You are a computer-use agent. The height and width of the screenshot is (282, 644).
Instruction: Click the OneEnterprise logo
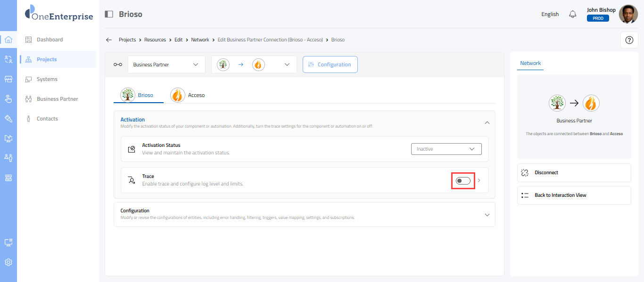pos(59,13)
